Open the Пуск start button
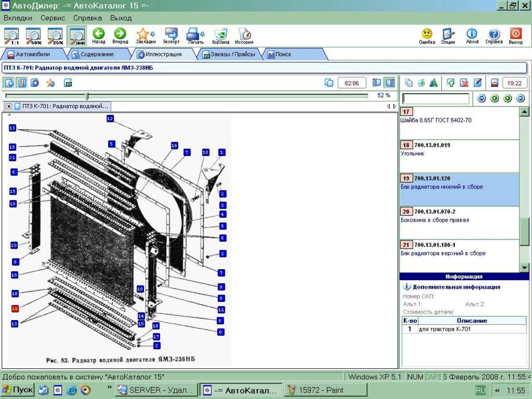This screenshot has width=532, height=399. click(18, 390)
